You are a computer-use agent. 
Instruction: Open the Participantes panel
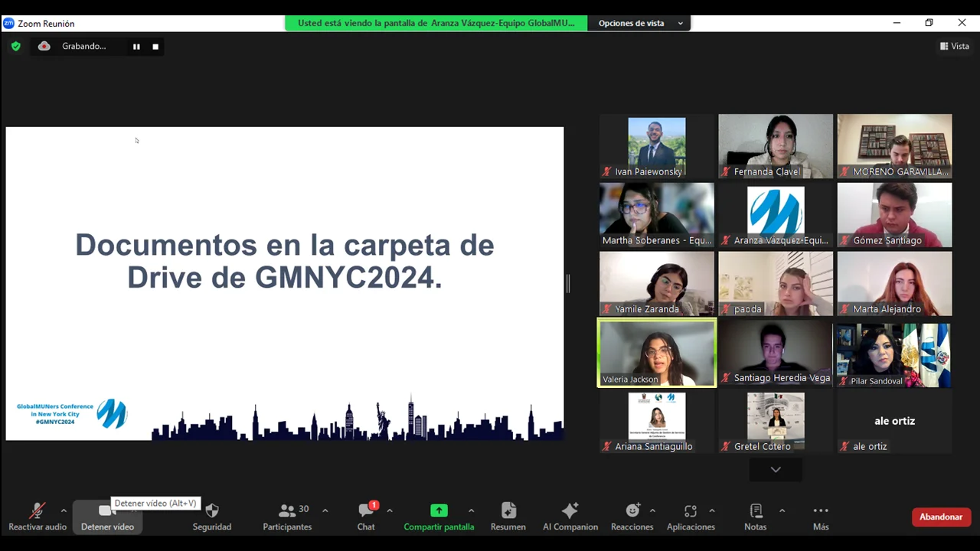click(287, 511)
